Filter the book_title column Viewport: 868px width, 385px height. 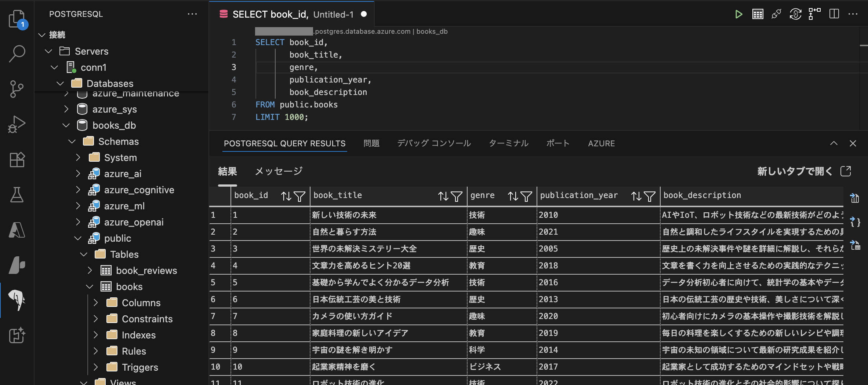[457, 197]
